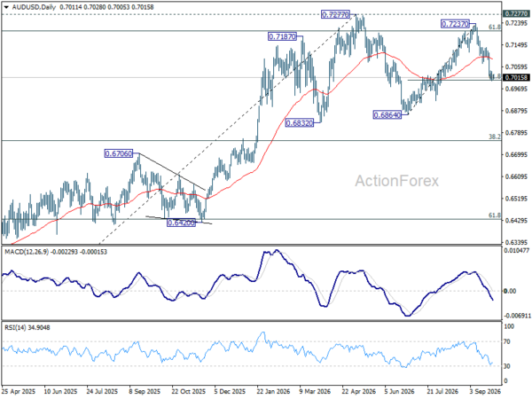Select the 0.71870 price label
The width and height of the screenshot is (532, 399).
[282, 36]
